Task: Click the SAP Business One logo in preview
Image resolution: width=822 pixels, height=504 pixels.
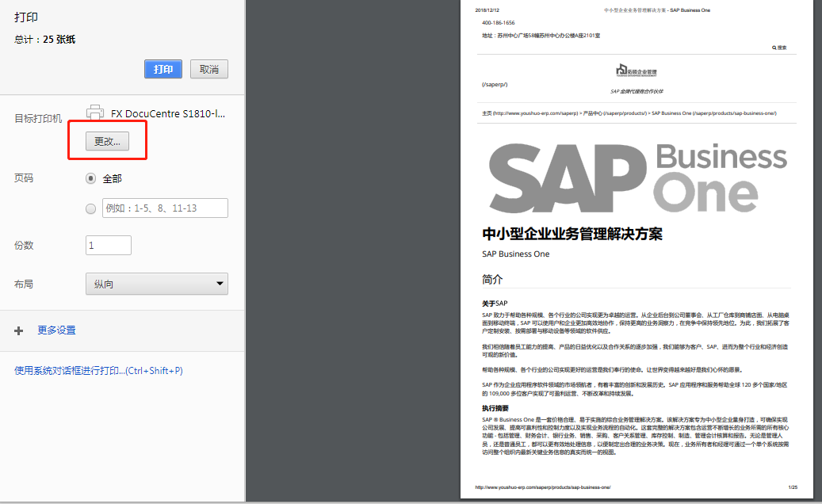Action: pos(638,178)
